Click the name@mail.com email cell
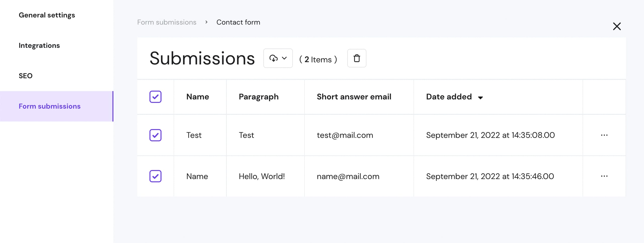The image size is (644, 243). point(348,176)
